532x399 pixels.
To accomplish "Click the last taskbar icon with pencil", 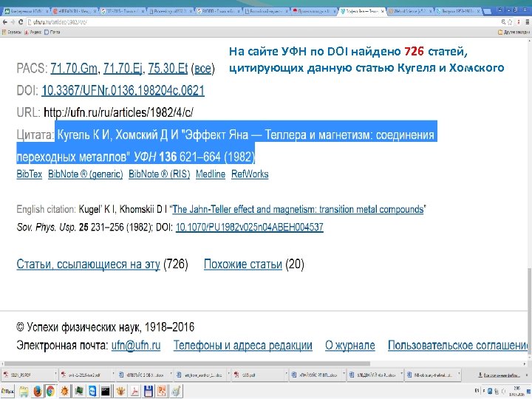I will pos(176,392).
